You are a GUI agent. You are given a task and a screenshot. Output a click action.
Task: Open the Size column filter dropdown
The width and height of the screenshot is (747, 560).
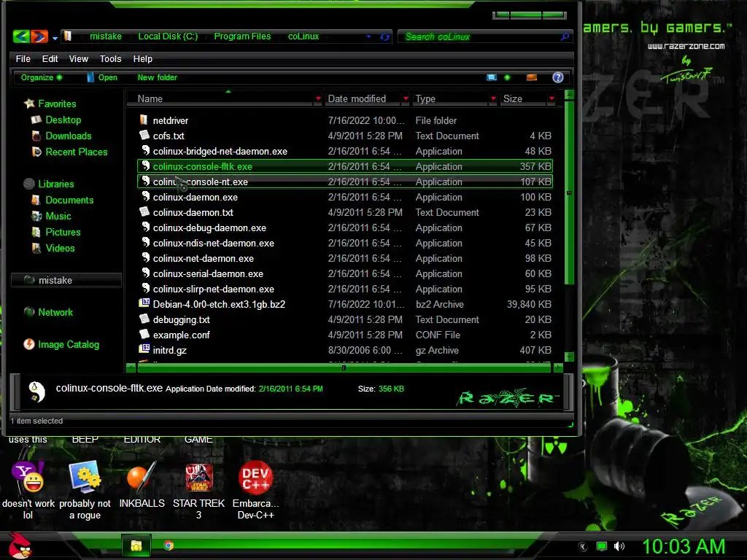(551, 98)
